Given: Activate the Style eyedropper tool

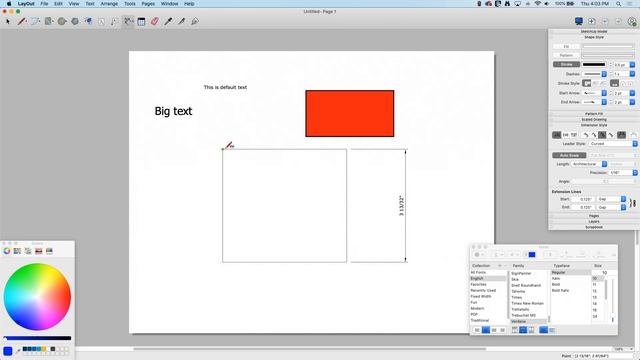Looking at the screenshot, I should pyautogui.click(x=168, y=22).
